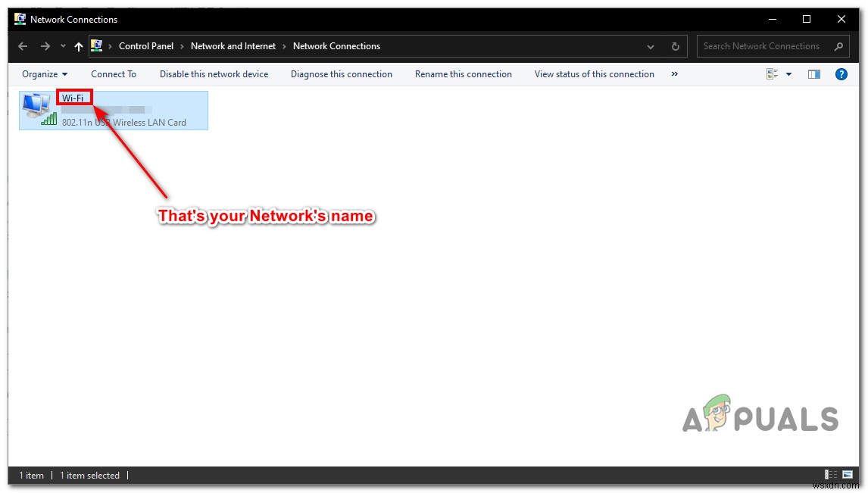Select the Wi-Fi network adapter

click(113, 110)
